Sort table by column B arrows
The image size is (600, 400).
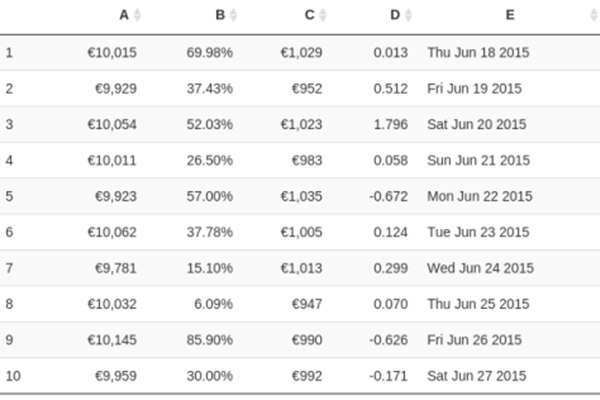[x=233, y=15]
